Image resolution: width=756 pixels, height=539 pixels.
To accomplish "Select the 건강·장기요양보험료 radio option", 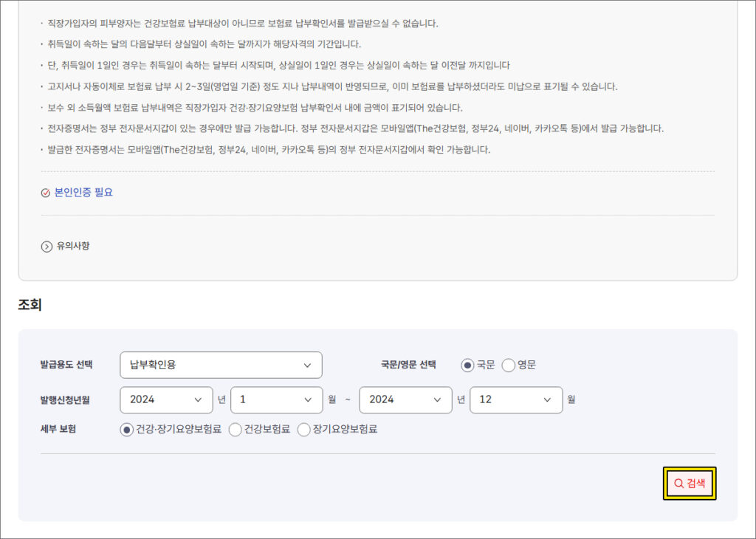I will pyautogui.click(x=127, y=429).
